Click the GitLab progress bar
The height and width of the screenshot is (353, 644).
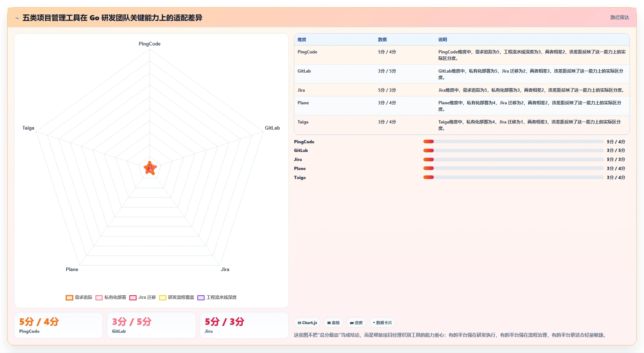click(x=513, y=151)
